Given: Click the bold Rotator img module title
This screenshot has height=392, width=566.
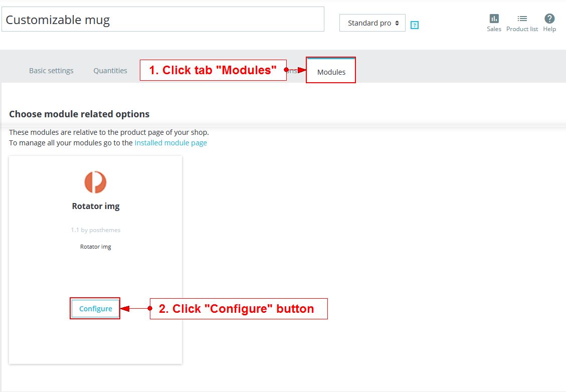Looking at the screenshot, I should (96, 206).
